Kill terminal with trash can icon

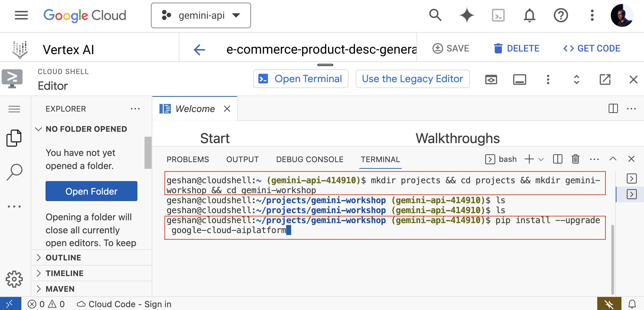coord(575,159)
